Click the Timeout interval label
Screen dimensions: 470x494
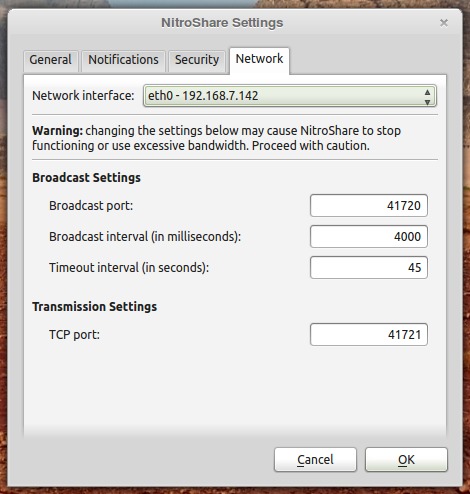(x=129, y=268)
